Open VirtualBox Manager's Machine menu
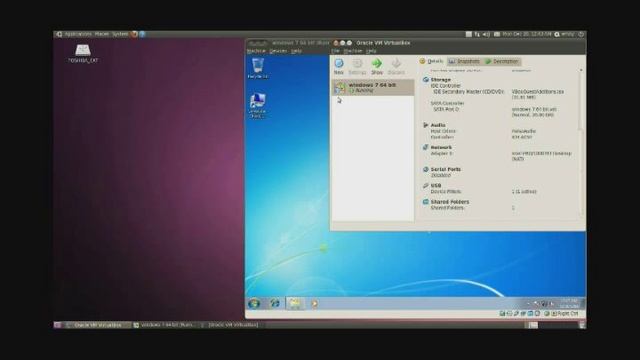640x360 pixels. pos(353,51)
